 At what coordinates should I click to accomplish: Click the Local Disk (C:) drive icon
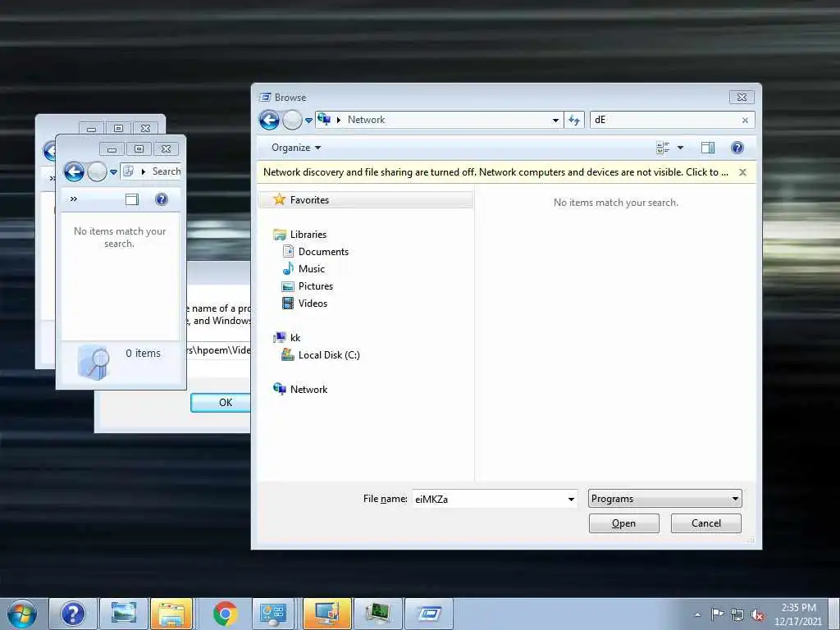[288, 354]
